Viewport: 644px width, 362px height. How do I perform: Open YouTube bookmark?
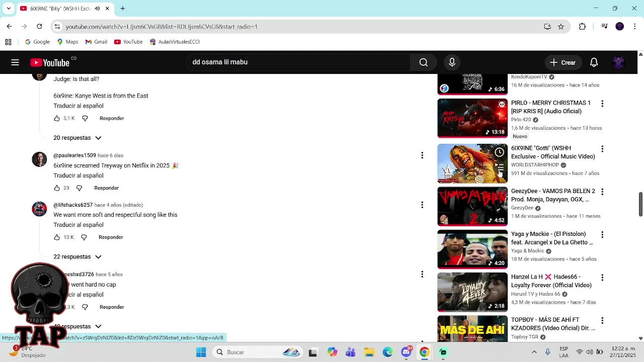pyautogui.click(x=128, y=42)
